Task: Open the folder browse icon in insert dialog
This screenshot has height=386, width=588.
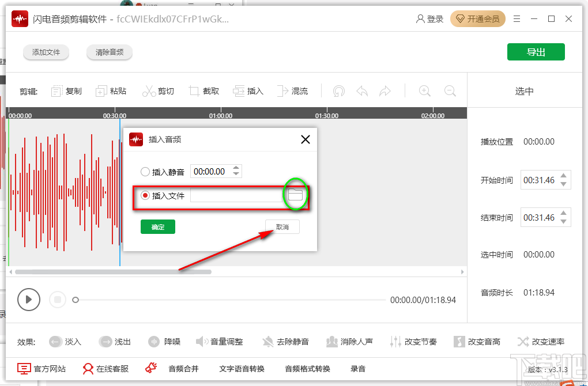Action: 296,195
